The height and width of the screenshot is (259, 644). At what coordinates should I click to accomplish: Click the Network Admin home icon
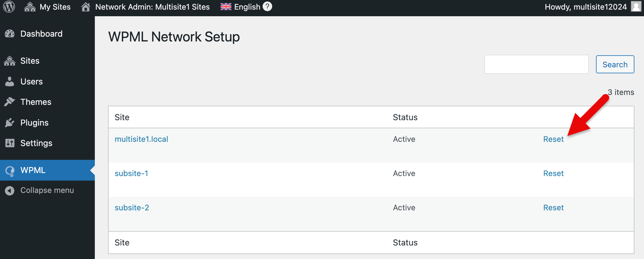86,7
